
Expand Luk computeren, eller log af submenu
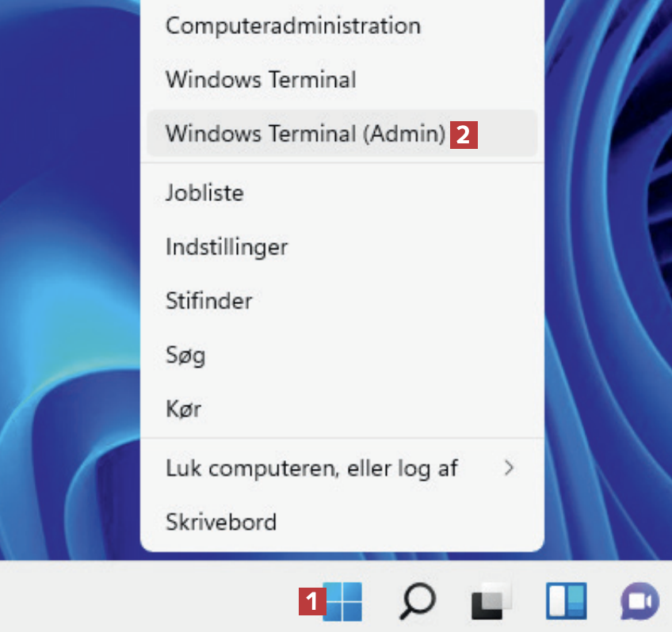pos(342,468)
